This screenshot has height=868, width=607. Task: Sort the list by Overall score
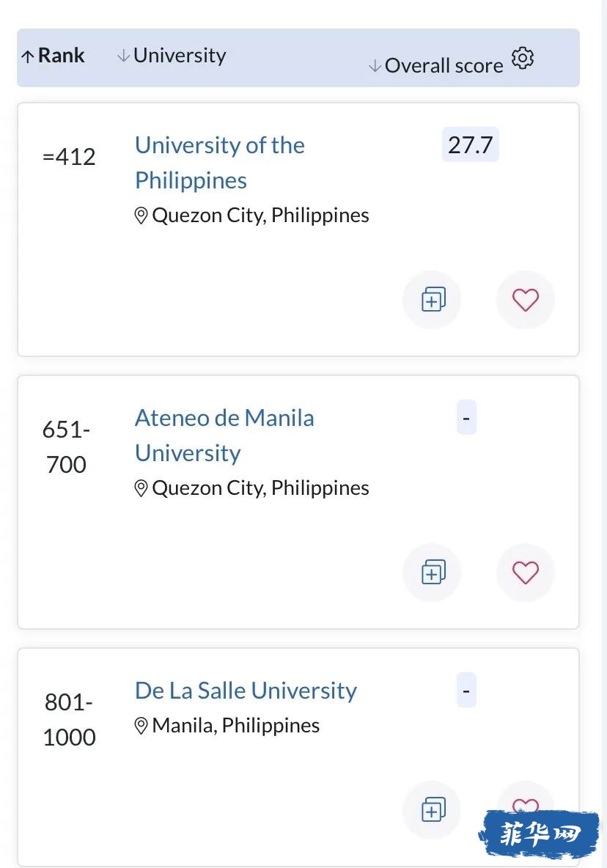click(436, 65)
